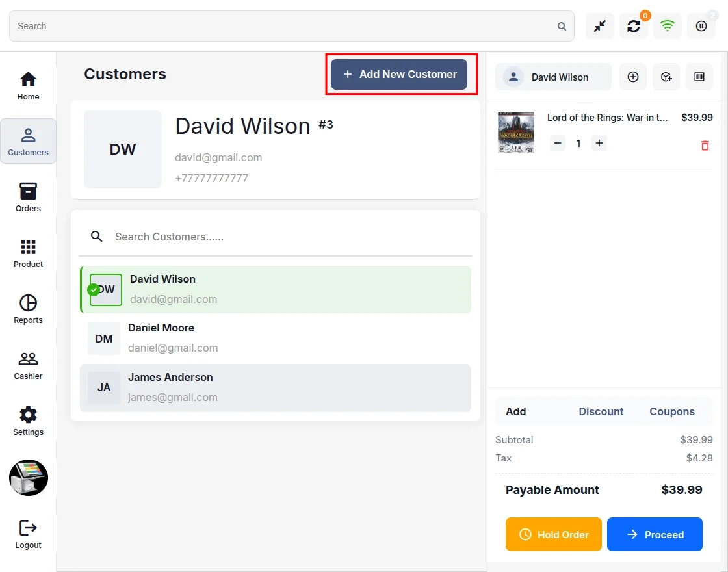728x572 pixels.
Task: Open Settings from the sidebar
Action: [x=28, y=421]
